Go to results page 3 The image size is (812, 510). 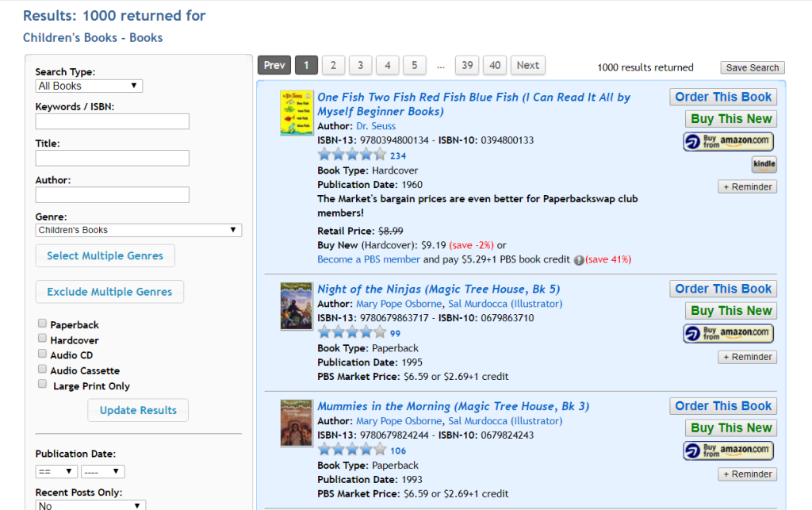(x=361, y=65)
